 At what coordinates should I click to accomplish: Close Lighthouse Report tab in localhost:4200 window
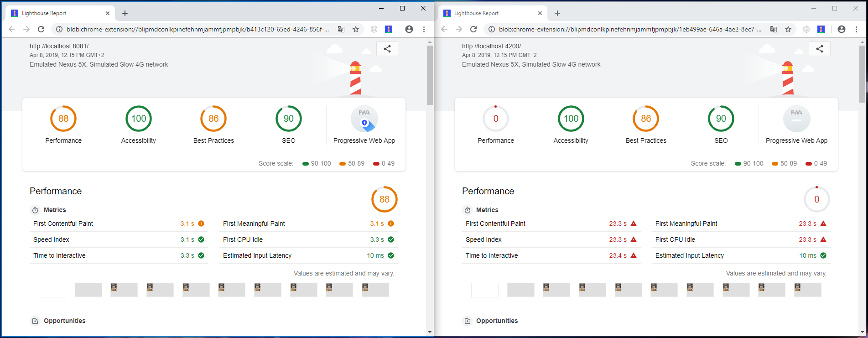pyautogui.click(x=540, y=13)
